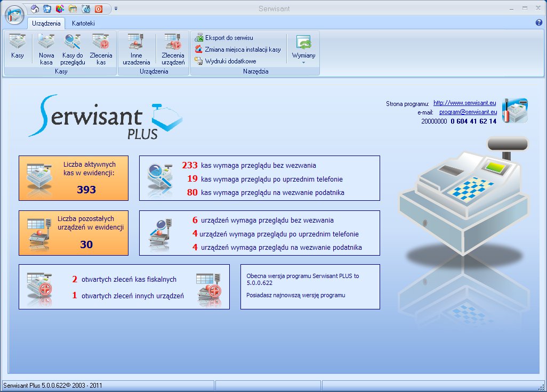The image size is (547, 392).
Task: Click the home icon in quick access toolbar
Action: point(35,9)
